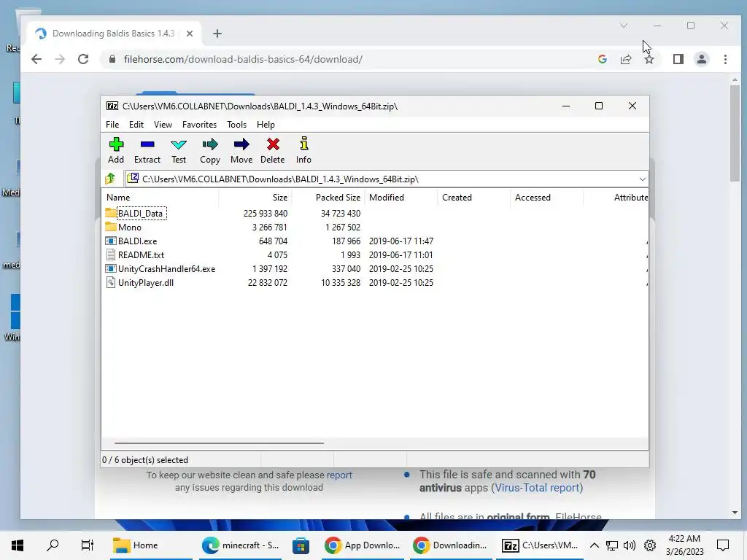This screenshot has height=560, width=747.
Task: Select the README.txt file
Action: click(141, 254)
